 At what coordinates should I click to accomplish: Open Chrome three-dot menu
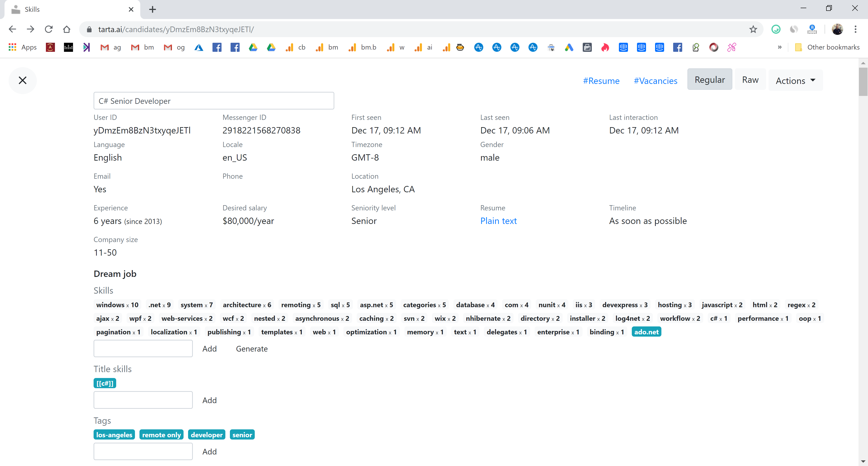click(855, 29)
